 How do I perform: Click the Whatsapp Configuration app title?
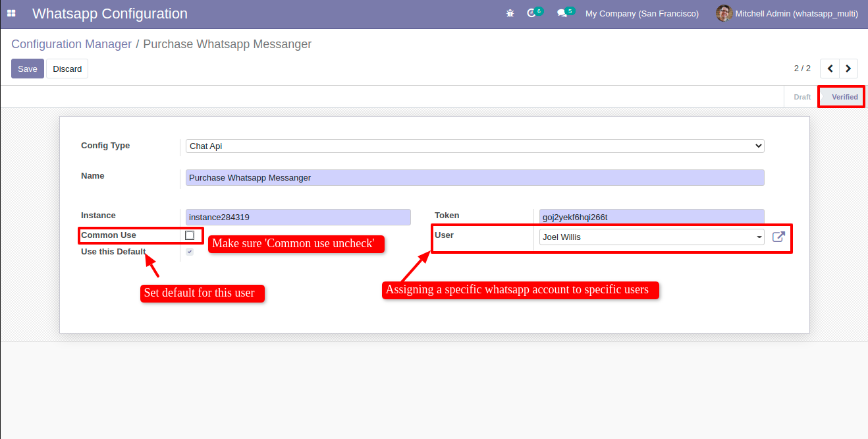[110, 13]
